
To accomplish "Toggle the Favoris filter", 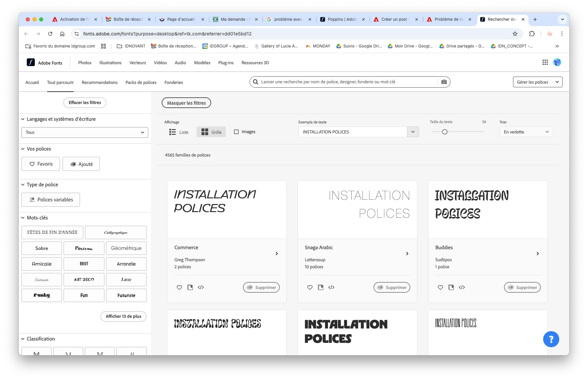I will click(x=40, y=164).
